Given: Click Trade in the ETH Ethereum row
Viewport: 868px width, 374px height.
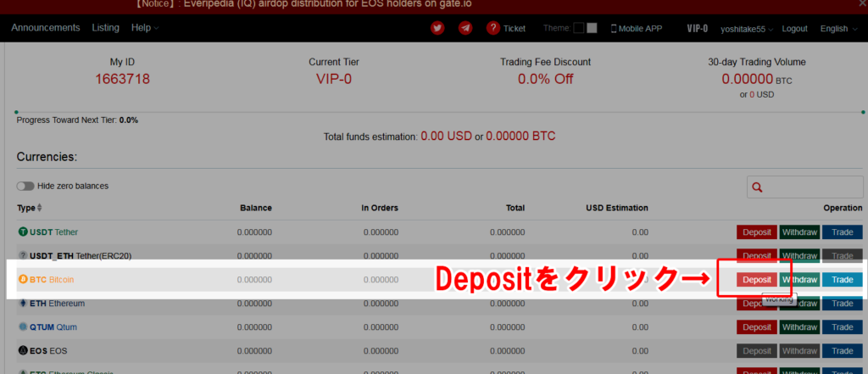Looking at the screenshot, I should [x=842, y=304].
